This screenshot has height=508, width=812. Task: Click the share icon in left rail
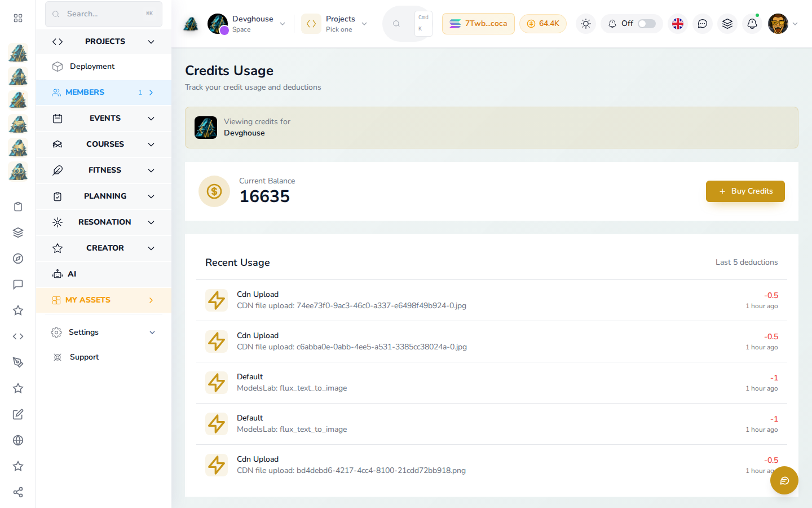click(18, 492)
